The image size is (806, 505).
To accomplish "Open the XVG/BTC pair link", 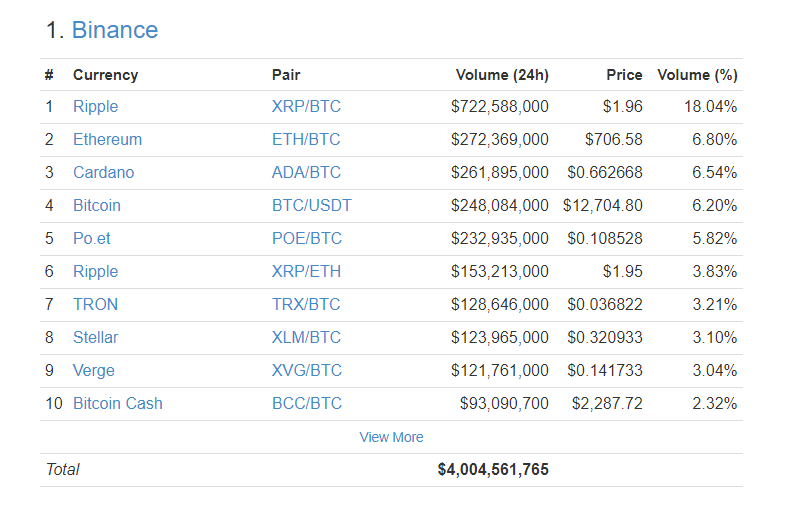I will pyautogui.click(x=307, y=370).
